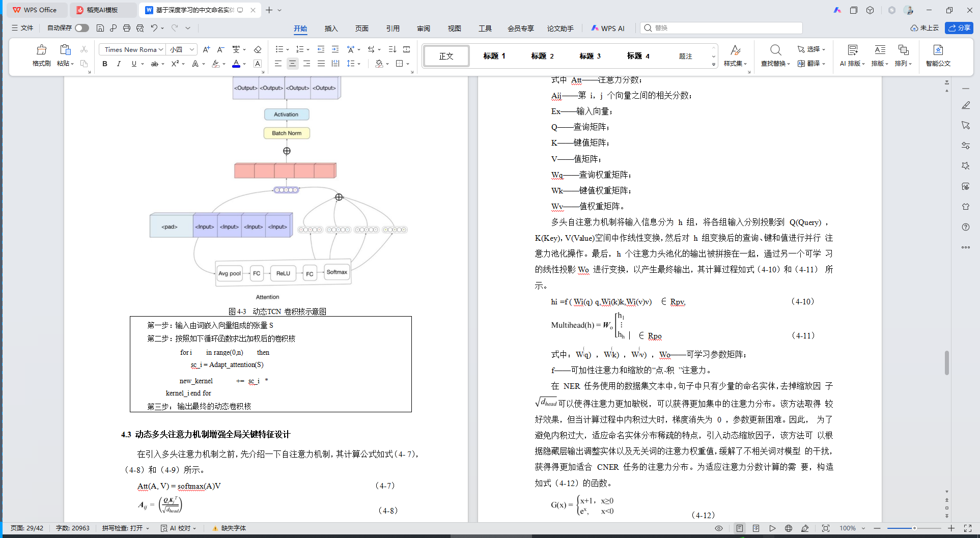Click the Decrease font size icon
The image size is (980, 538).
pyautogui.click(x=220, y=49)
